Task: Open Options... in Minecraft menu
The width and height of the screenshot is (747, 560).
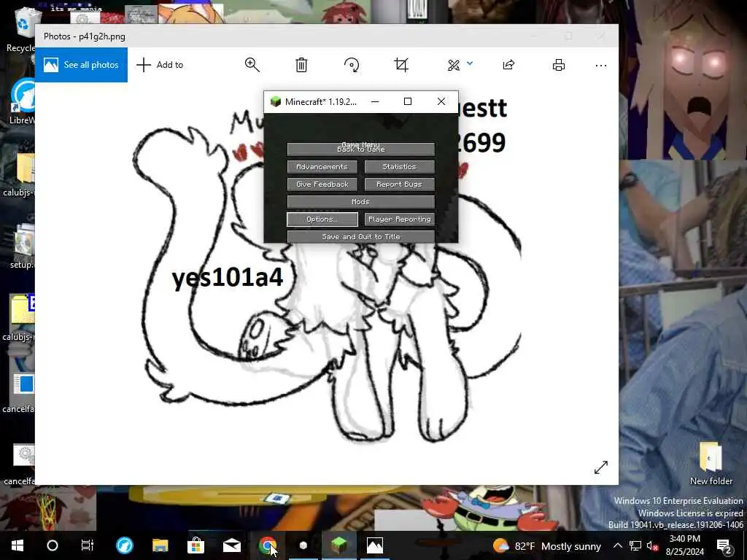Action: pos(322,219)
